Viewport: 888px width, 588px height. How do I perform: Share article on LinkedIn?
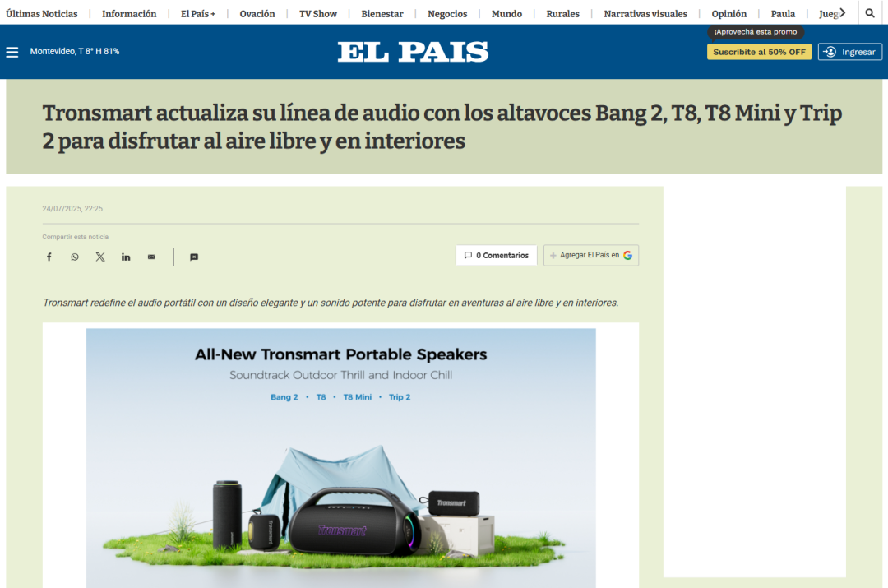[x=126, y=257]
